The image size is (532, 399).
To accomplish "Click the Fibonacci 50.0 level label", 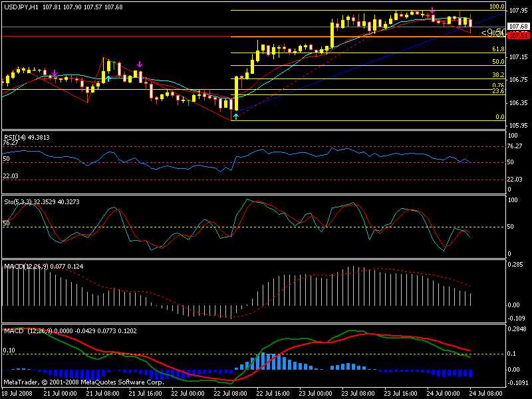I will click(x=498, y=62).
